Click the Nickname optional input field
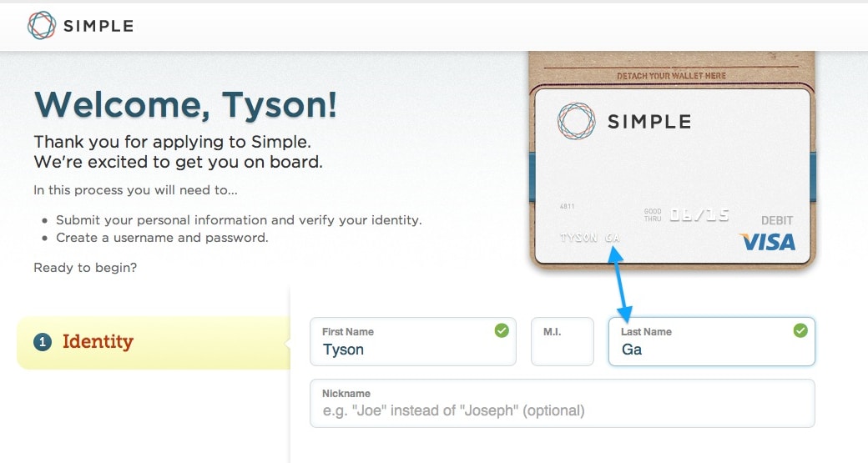Viewport: 868px width, 463px height. click(561, 410)
